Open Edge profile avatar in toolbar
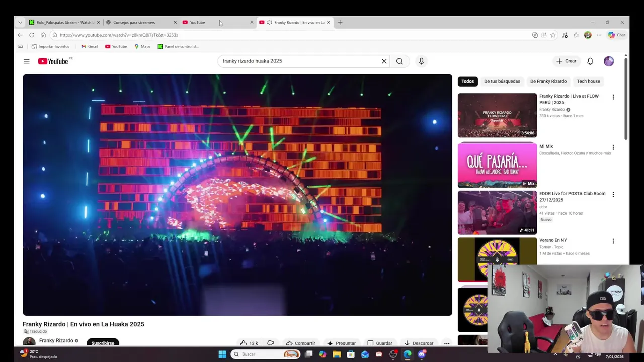644x362 pixels. (x=588, y=35)
